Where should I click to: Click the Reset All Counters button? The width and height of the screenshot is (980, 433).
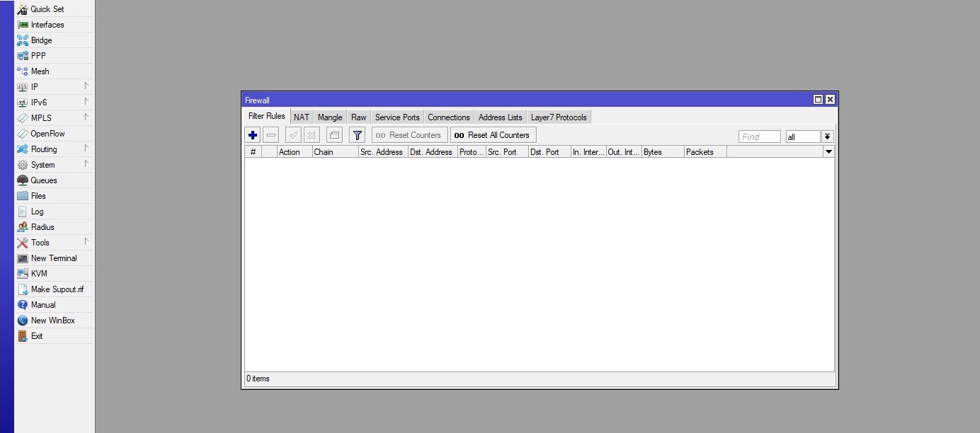[x=493, y=135]
